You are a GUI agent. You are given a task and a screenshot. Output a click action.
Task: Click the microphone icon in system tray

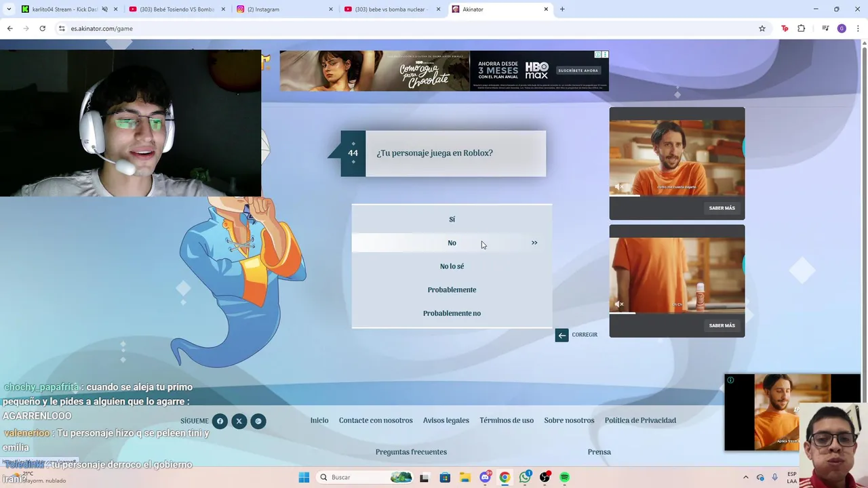[775, 477]
